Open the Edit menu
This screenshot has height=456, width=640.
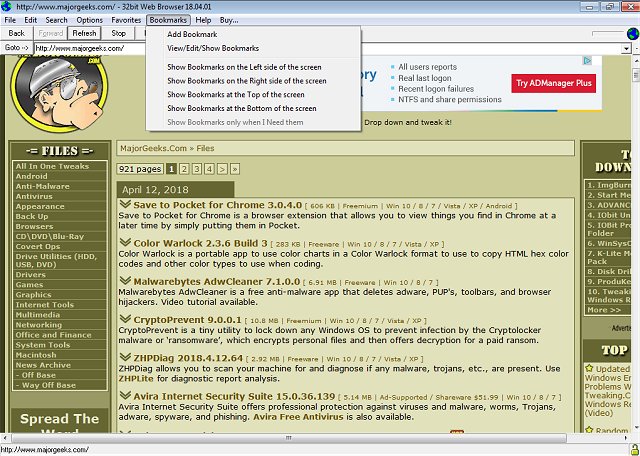(31, 20)
